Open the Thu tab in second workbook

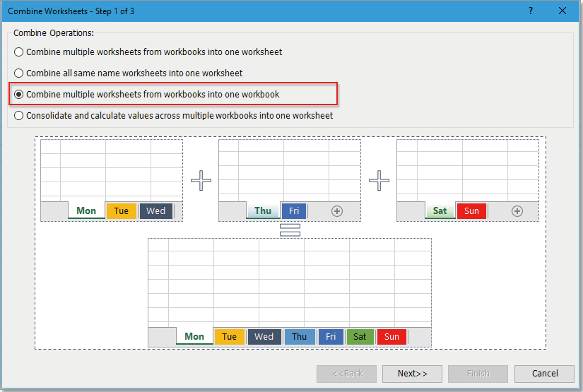point(263,211)
